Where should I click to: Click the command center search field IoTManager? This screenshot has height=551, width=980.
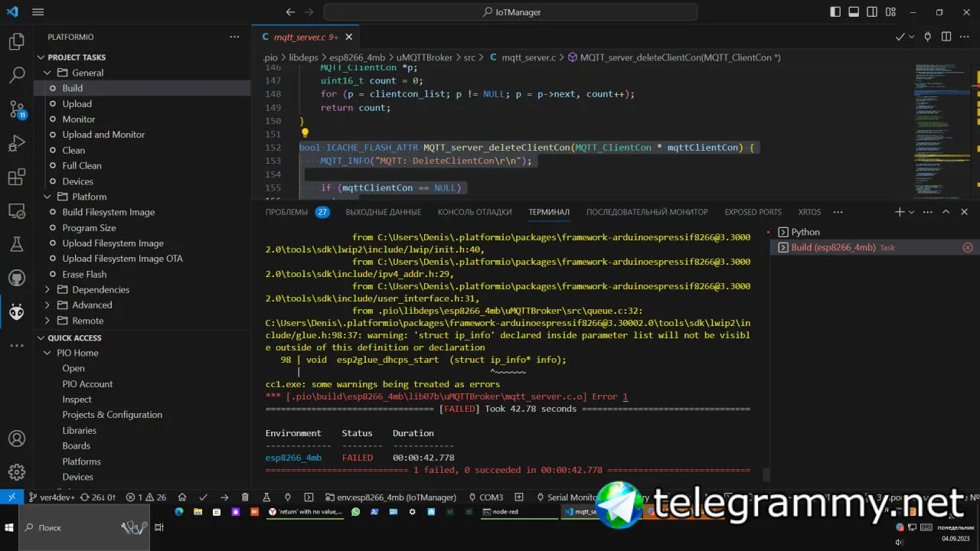(x=511, y=12)
